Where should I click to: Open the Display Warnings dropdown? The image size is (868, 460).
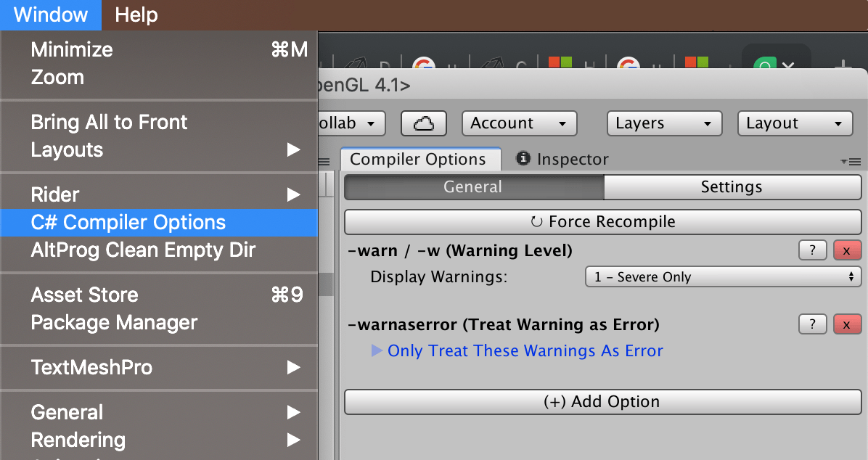pyautogui.click(x=723, y=277)
